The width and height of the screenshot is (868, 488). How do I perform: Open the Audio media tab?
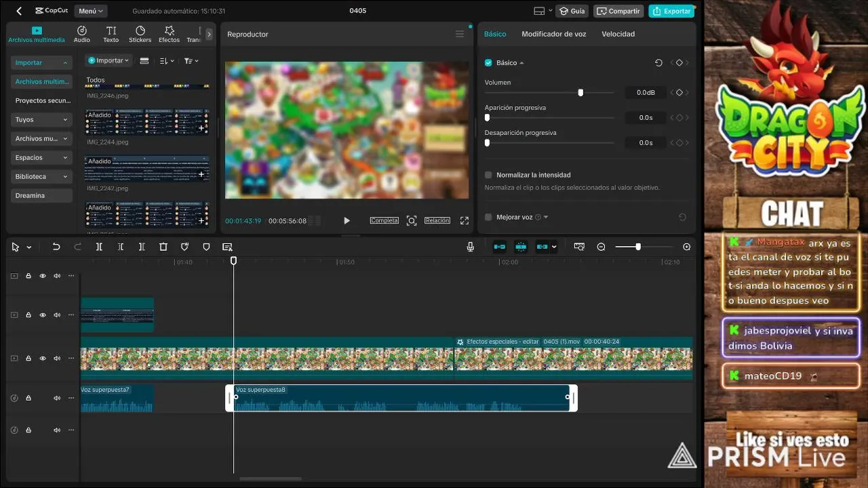click(x=82, y=35)
